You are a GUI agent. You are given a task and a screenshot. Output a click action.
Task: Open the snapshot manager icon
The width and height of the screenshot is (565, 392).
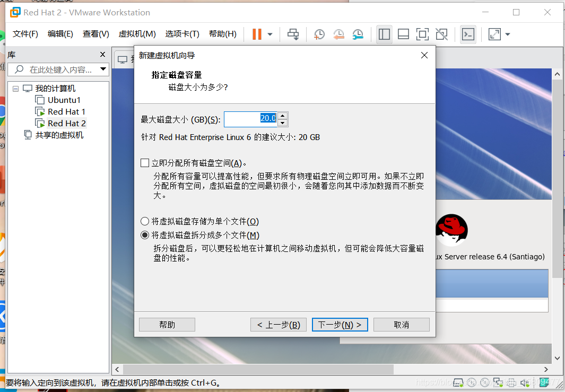coord(358,34)
